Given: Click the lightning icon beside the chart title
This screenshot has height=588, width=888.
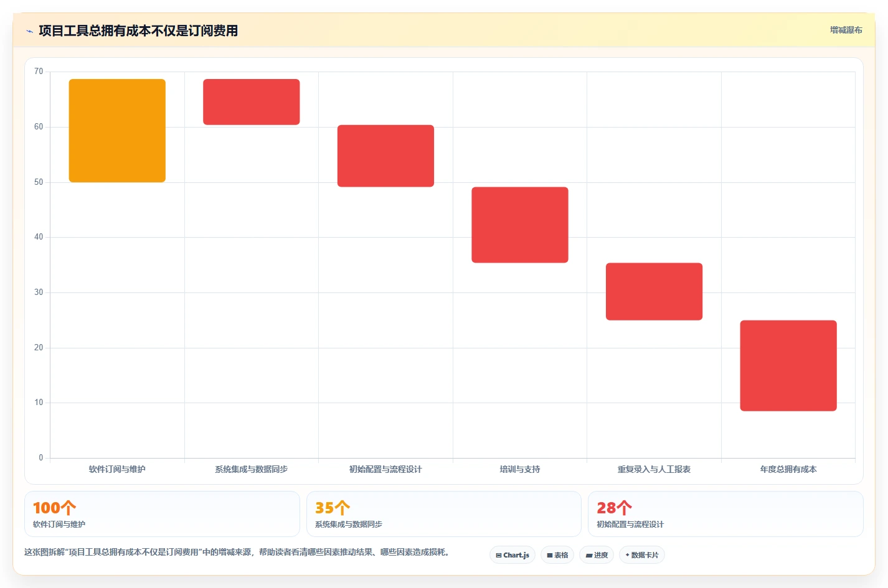Looking at the screenshot, I should [29, 31].
